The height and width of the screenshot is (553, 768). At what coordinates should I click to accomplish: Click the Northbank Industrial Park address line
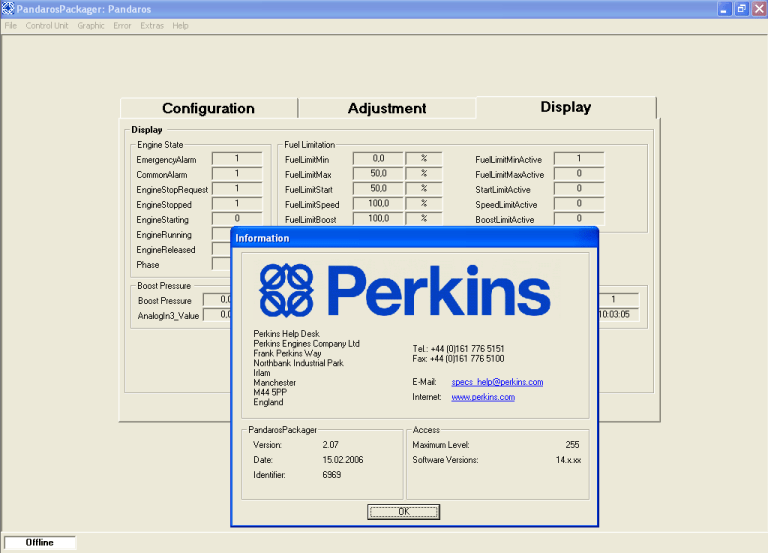tap(298, 363)
